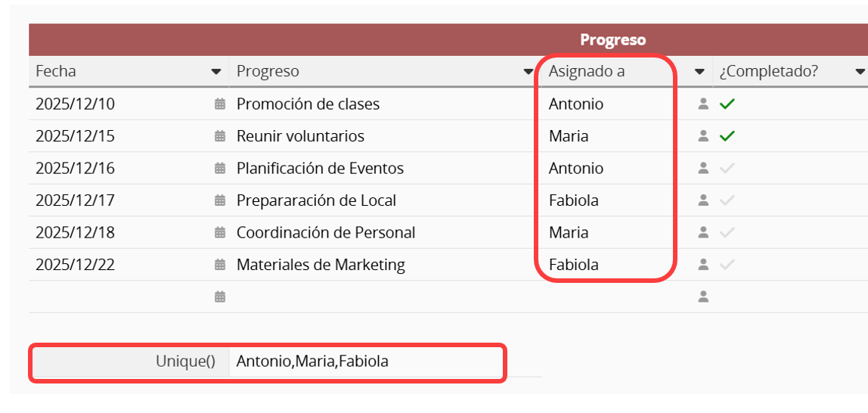Click the Antonio,Maria,Fabiola result field

[x=312, y=362]
